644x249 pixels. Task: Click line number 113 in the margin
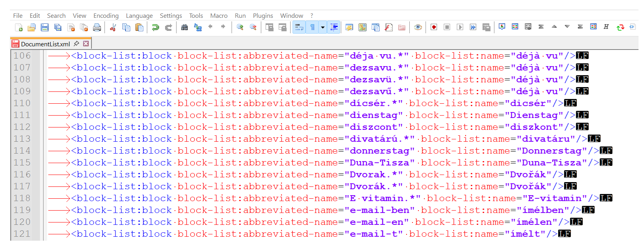[x=22, y=139]
